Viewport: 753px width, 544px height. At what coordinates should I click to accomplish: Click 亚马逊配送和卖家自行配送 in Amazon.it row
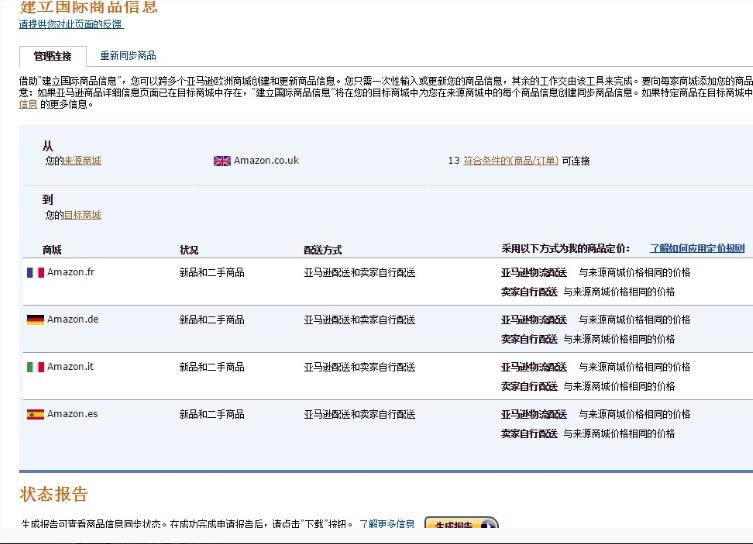coord(359,367)
